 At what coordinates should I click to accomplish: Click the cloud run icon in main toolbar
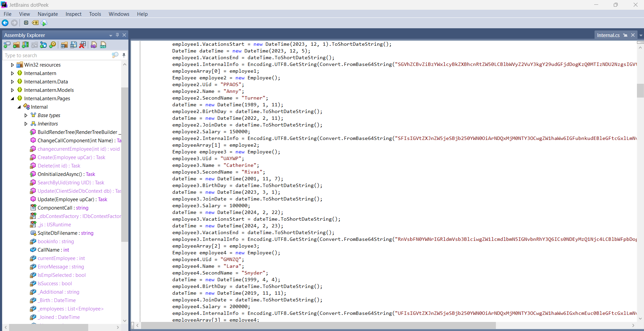click(44, 23)
